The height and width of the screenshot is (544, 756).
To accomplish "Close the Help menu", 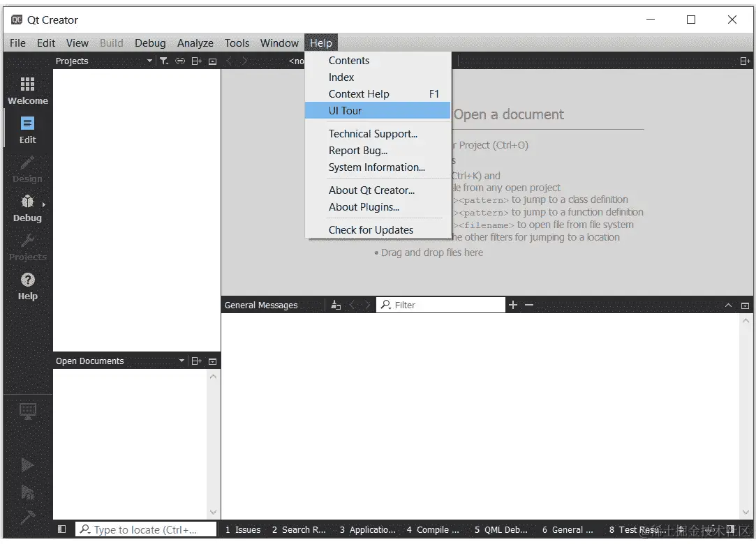I will click(321, 43).
